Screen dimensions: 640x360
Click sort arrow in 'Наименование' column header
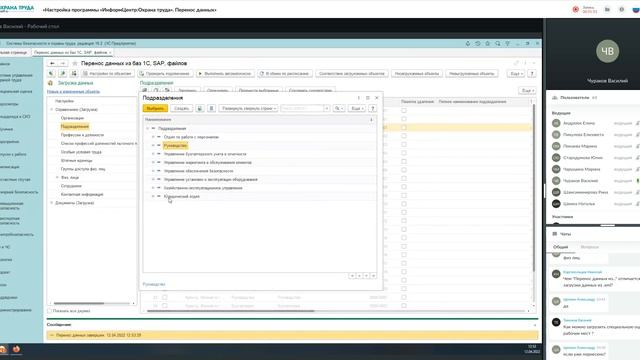[371, 120]
